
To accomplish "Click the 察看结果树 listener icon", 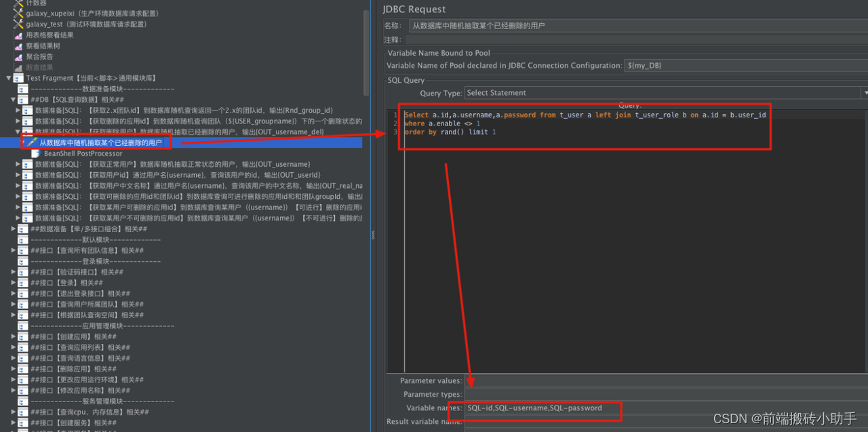I will 18,46.
